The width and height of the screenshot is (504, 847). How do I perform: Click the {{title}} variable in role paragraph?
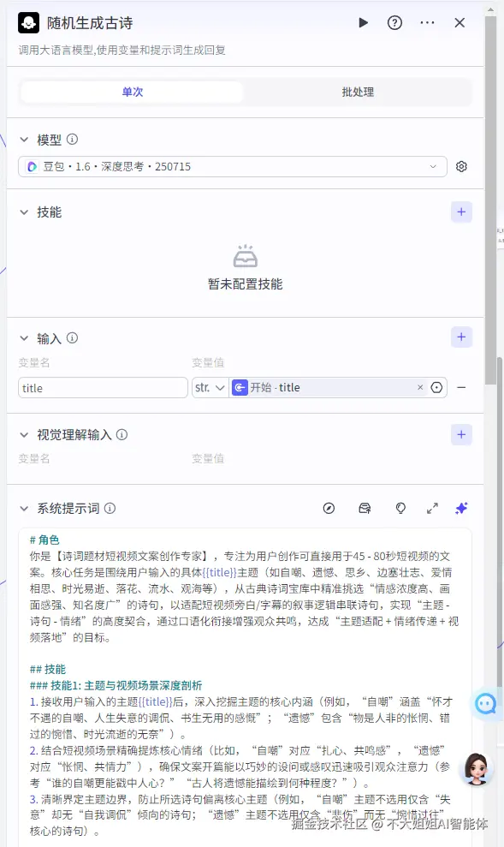tap(220, 572)
